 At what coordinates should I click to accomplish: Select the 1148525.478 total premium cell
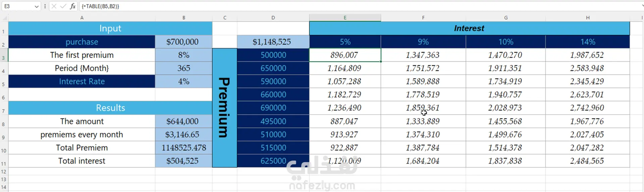183,148
